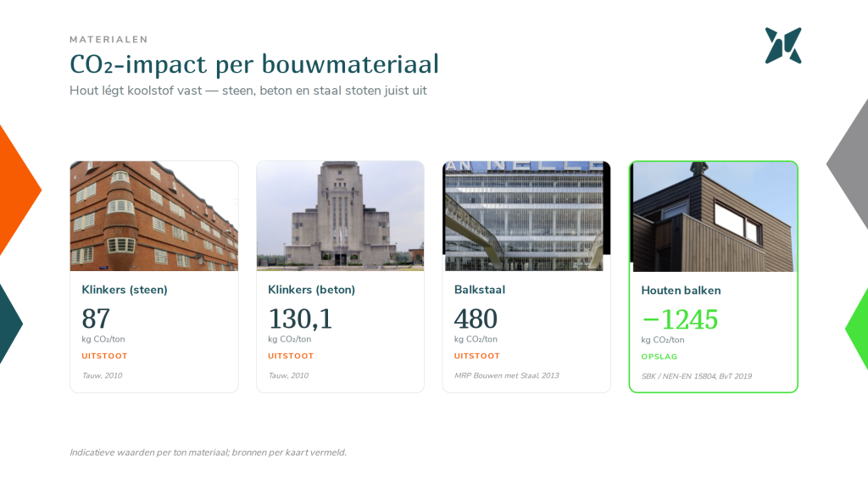Click the 'Klinkers (steen)' card heading

click(x=125, y=290)
